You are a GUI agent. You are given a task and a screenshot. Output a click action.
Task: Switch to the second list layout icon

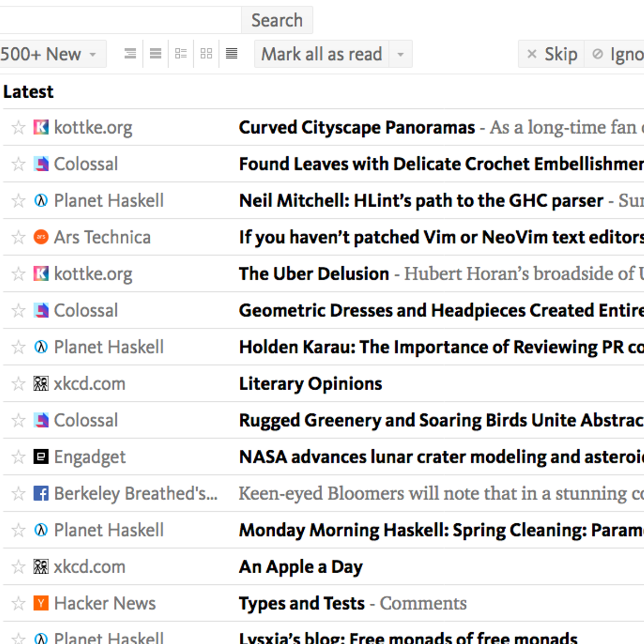tap(156, 54)
